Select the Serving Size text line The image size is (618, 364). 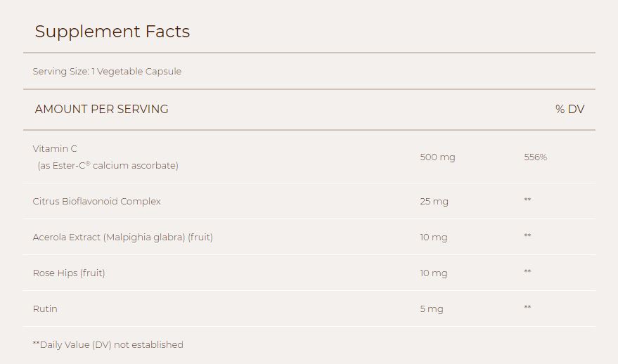point(107,72)
